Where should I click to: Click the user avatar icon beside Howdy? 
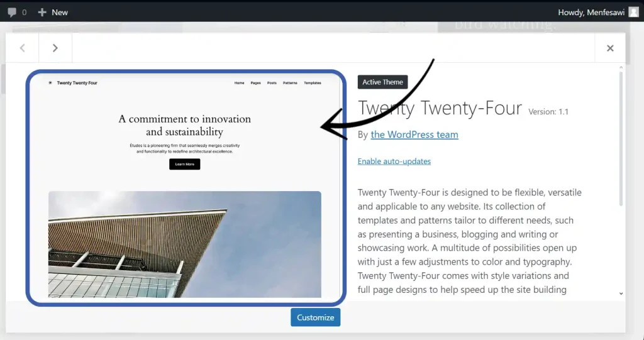click(633, 12)
